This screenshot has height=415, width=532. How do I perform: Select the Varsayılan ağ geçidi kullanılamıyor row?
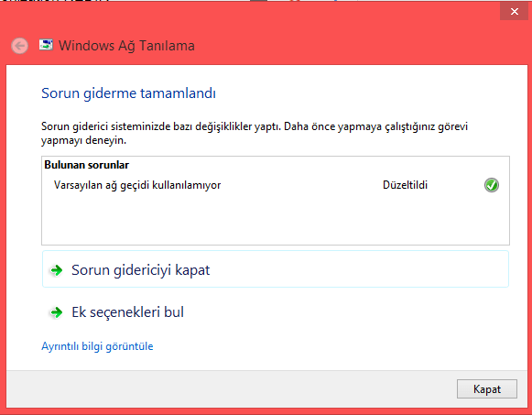click(276, 185)
